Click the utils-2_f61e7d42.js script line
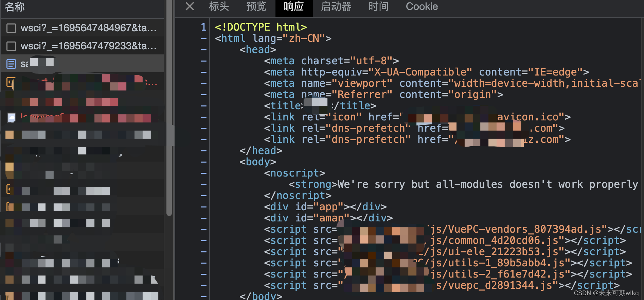Viewport: 644px width, 300px height. click(448, 274)
